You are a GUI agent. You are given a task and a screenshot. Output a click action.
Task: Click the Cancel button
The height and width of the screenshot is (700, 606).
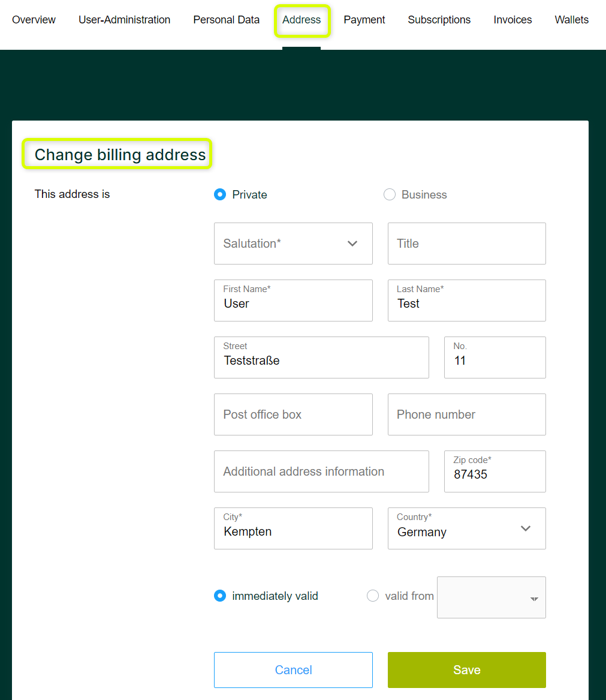pos(293,669)
